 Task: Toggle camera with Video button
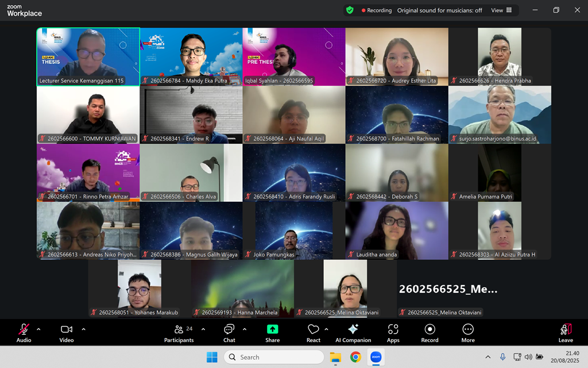(67, 332)
